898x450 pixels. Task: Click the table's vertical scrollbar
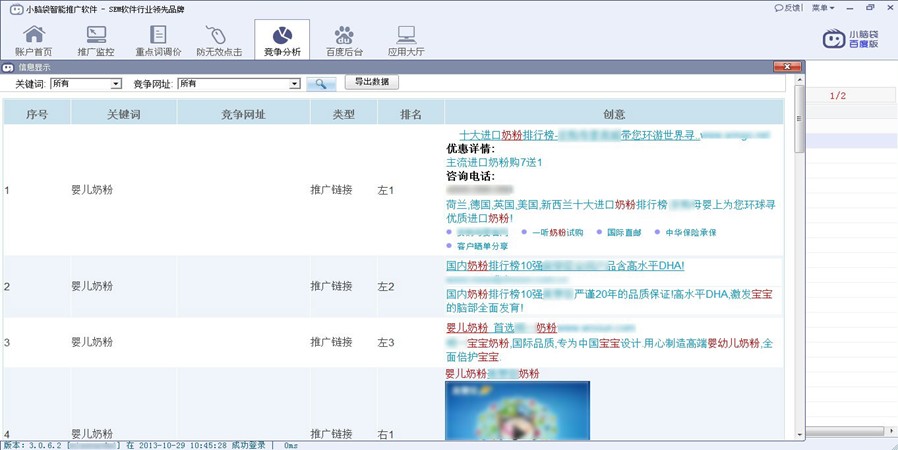click(x=799, y=260)
